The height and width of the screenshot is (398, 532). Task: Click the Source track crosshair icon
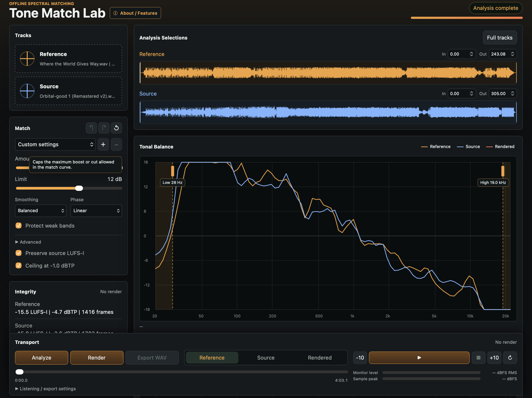[27, 91]
